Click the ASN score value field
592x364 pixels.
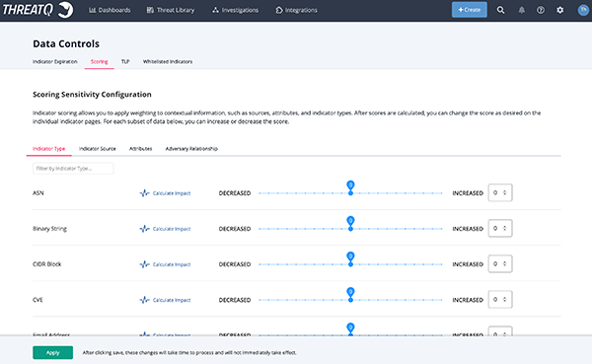(500, 192)
